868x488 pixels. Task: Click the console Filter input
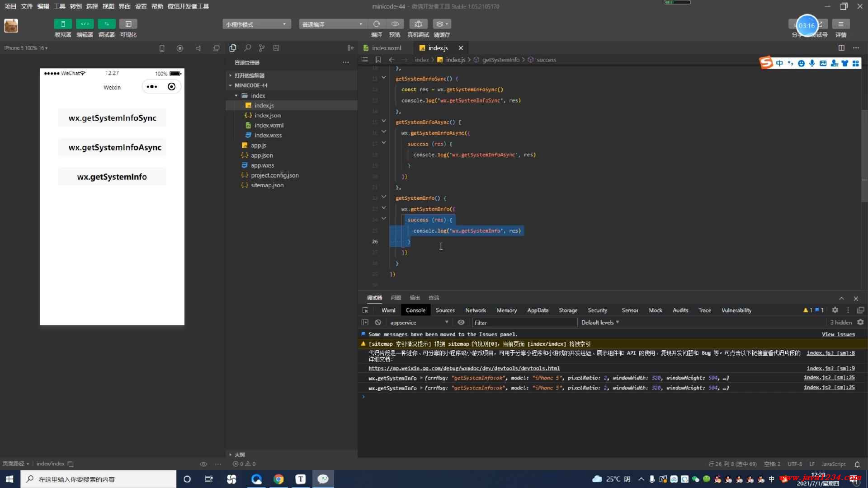525,323
